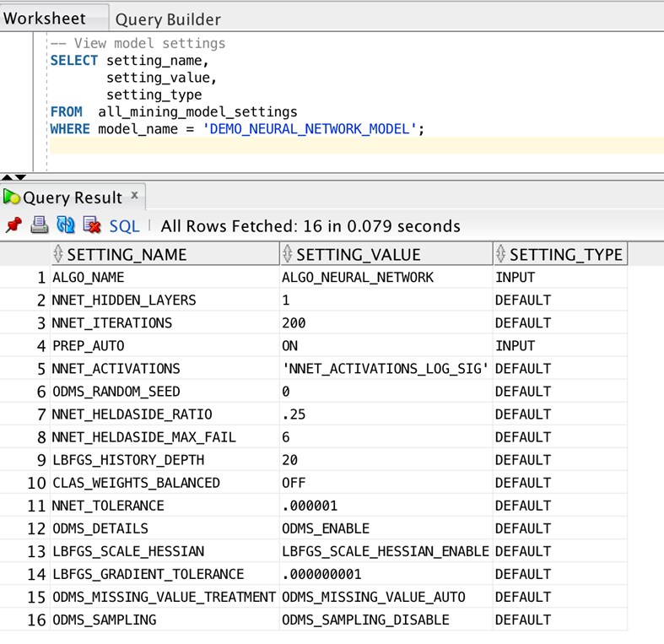Image resolution: width=664 pixels, height=644 pixels.
Task: Click the sort icon on SETTING_NAME column
Action: coord(58,254)
